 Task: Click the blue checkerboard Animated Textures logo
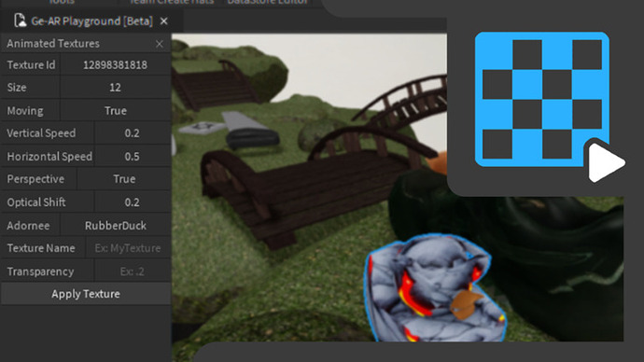541,99
